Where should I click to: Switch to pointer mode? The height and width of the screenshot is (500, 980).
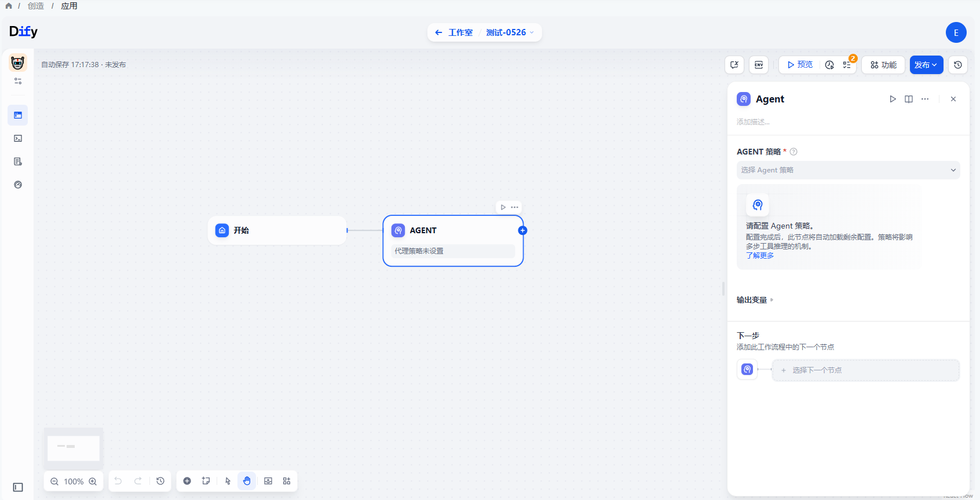(x=228, y=481)
